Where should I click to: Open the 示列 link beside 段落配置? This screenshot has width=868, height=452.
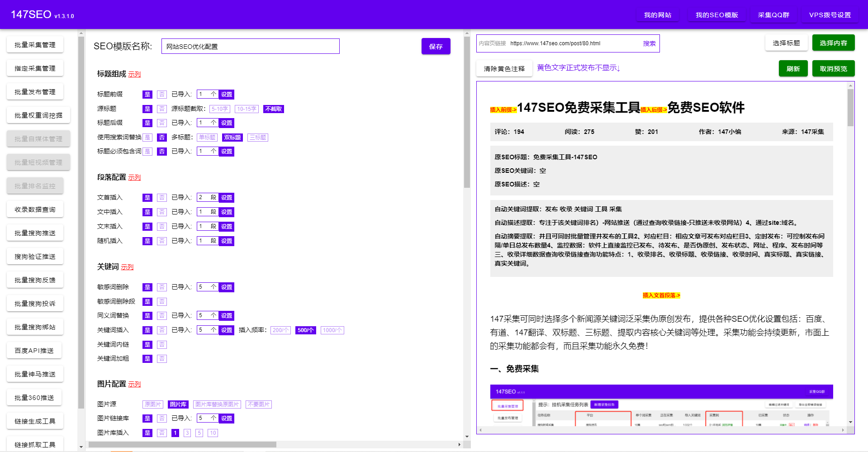134,178
